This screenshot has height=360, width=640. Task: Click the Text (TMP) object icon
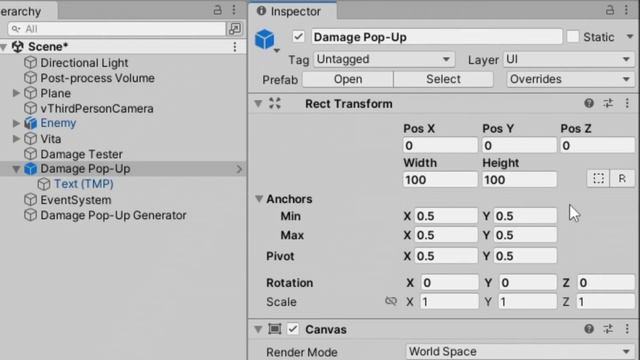tap(44, 184)
